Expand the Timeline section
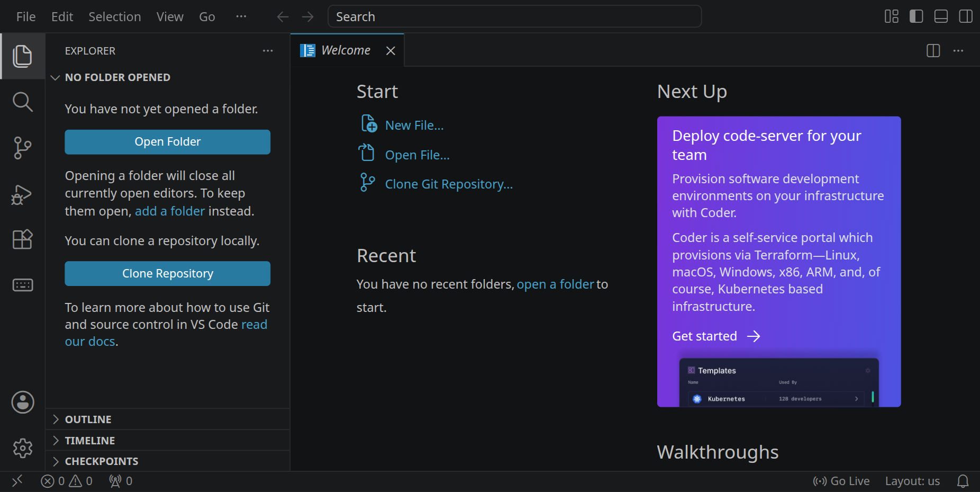 (168, 441)
